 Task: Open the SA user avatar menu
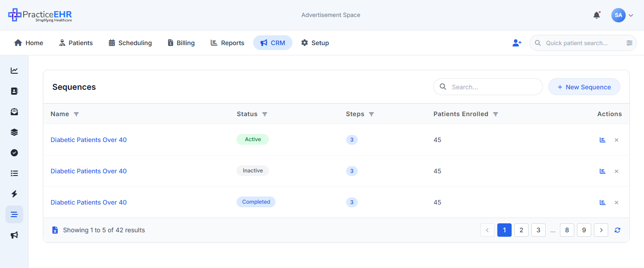pyautogui.click(x=619, y=15)
